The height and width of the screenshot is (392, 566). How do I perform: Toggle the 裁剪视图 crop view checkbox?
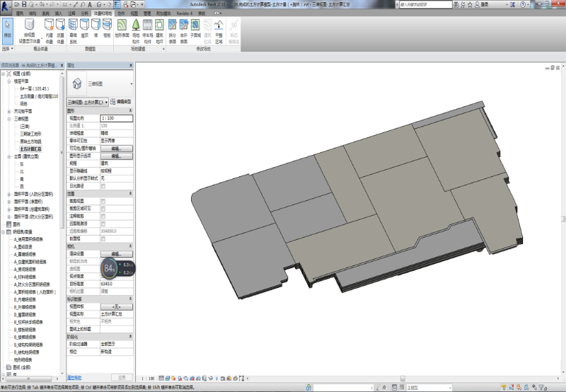[x=103, y=201]
